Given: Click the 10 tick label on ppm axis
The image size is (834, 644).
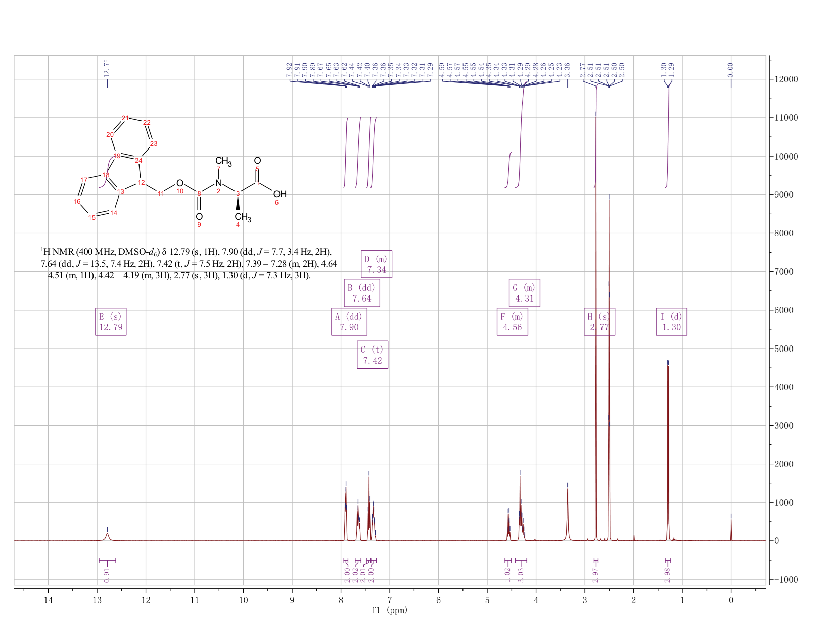Looking at the screenshot, I should coord(243,600).
